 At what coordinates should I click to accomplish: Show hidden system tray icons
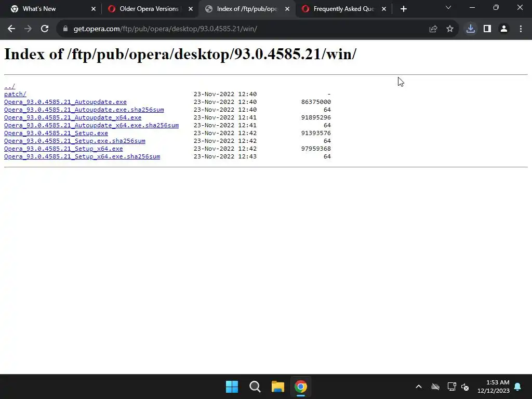419,387
